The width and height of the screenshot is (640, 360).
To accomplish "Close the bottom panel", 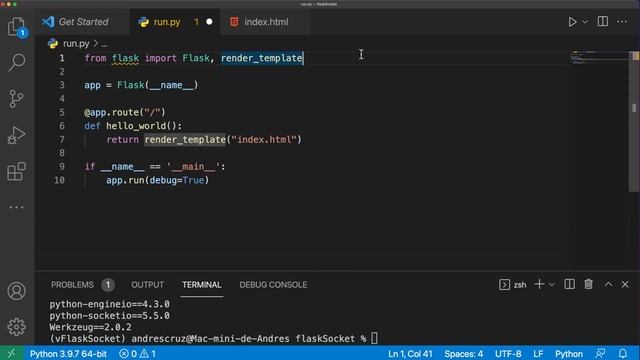I will pyautogui.click(x=625, y=284).
